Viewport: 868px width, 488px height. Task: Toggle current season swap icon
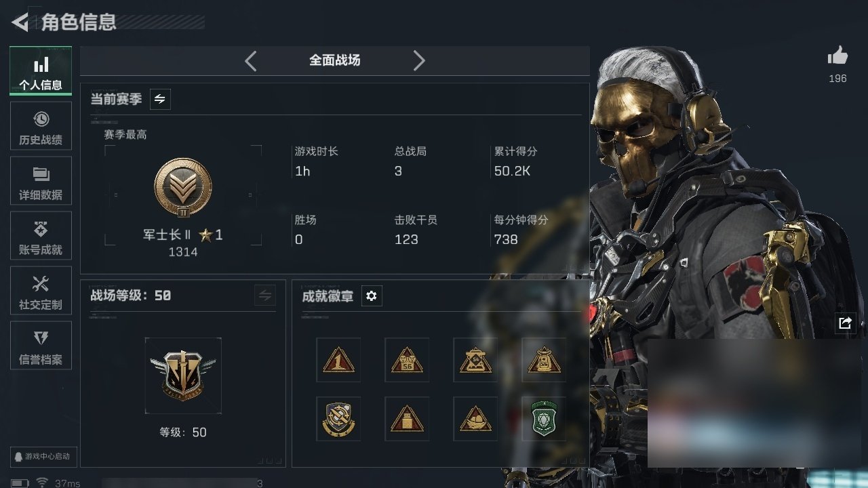tap(160, 99)
